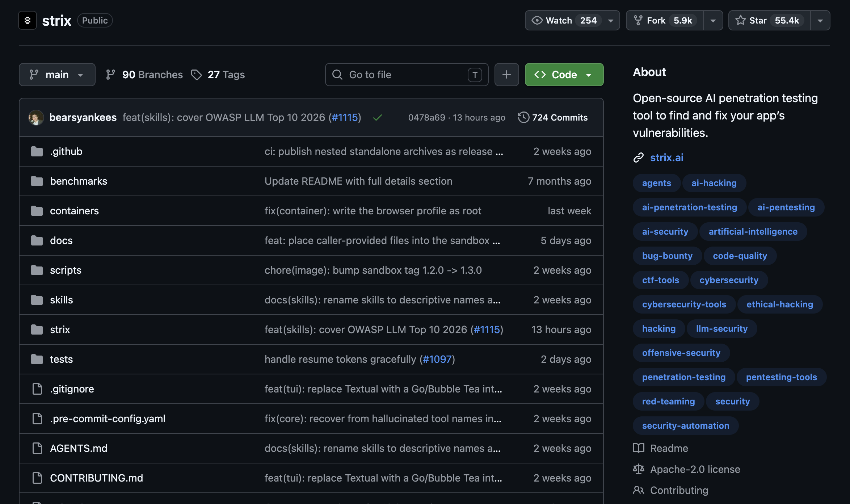Select the ai-hacking topic tag

coord(714,183)
